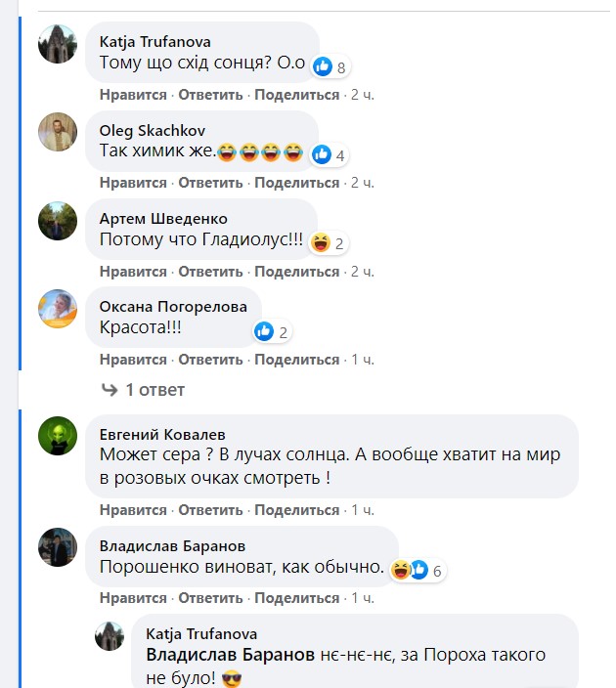This screenshot has width=616, height=688.
Task: Open Владислав Баранов's avatar image
Action: coord(58,546)
